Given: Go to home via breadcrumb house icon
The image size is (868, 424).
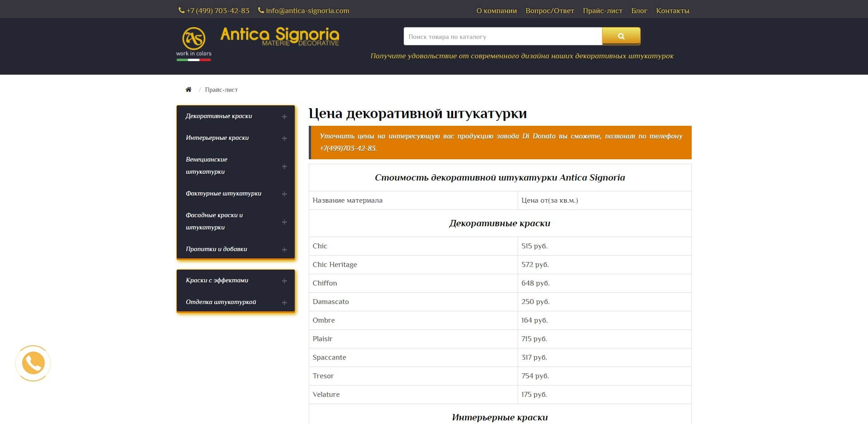Looking at the screenshot, I should click(189, 90).
